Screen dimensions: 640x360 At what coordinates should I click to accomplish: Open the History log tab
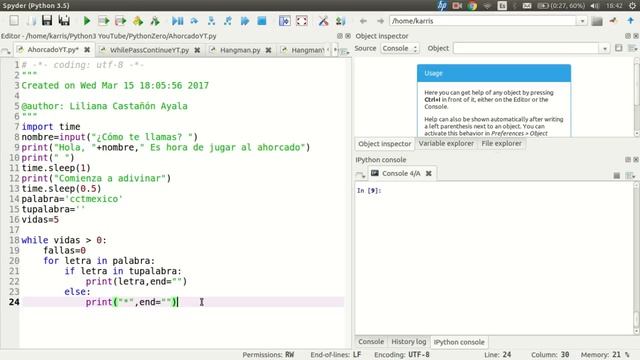tap(409, 342)
